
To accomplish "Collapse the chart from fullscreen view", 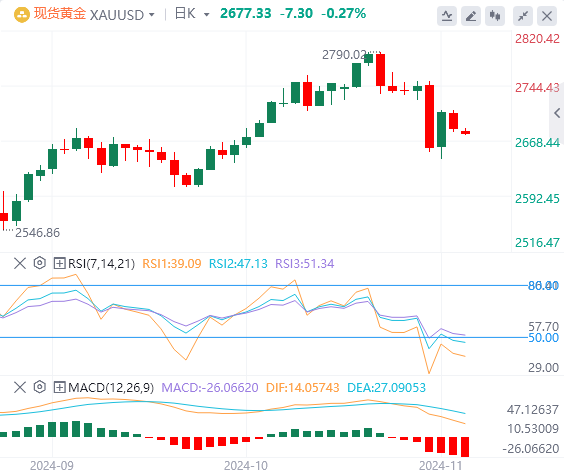I will click(x=523, y=16).
